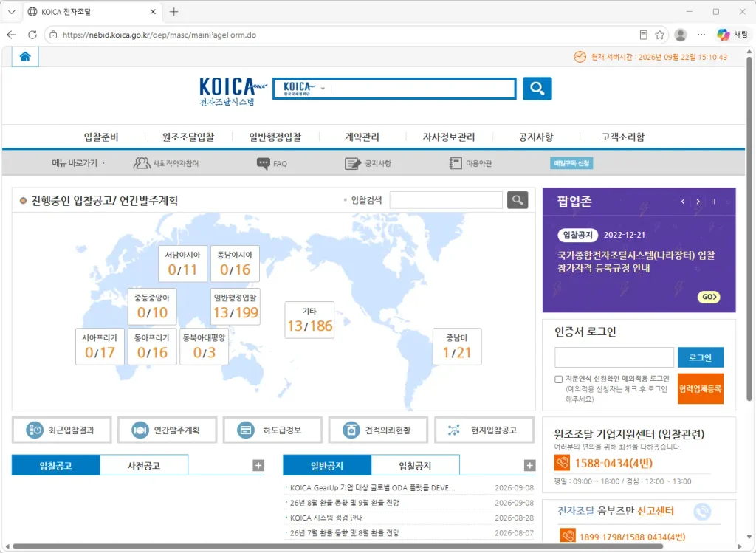The height and width of the screenshot is (553, 756).
Task: Click the 서아프리카 0/17 map box
Action: [100, 347]
